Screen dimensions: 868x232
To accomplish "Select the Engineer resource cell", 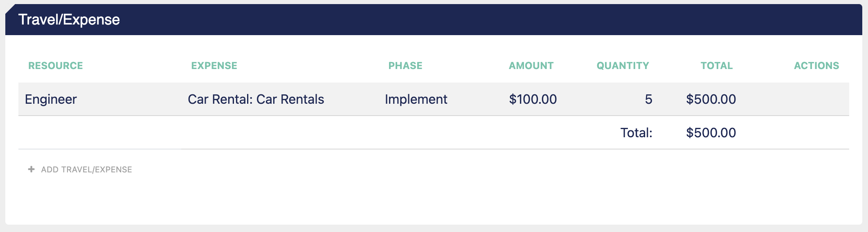I will 51,99.
